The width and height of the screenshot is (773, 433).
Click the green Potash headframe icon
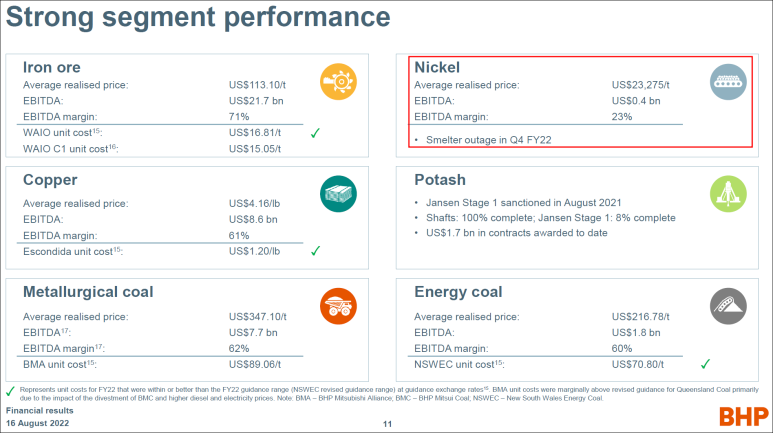click(728, 194)
